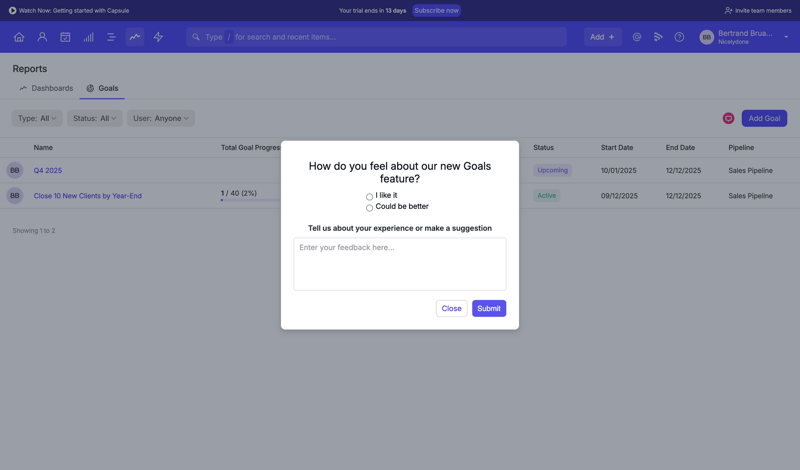800x470 pixels.
Task: Expand the Status: All filter
Action: 95,118
